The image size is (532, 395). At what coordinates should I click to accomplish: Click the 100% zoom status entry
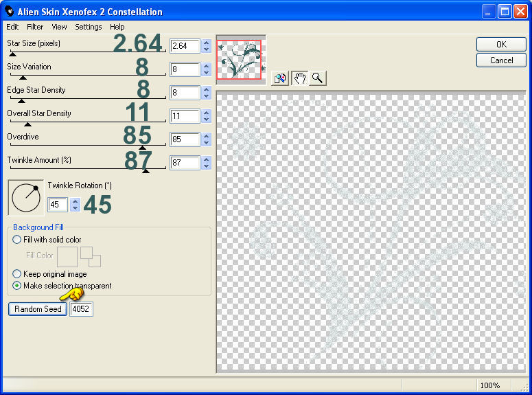[x=490, y=385]
